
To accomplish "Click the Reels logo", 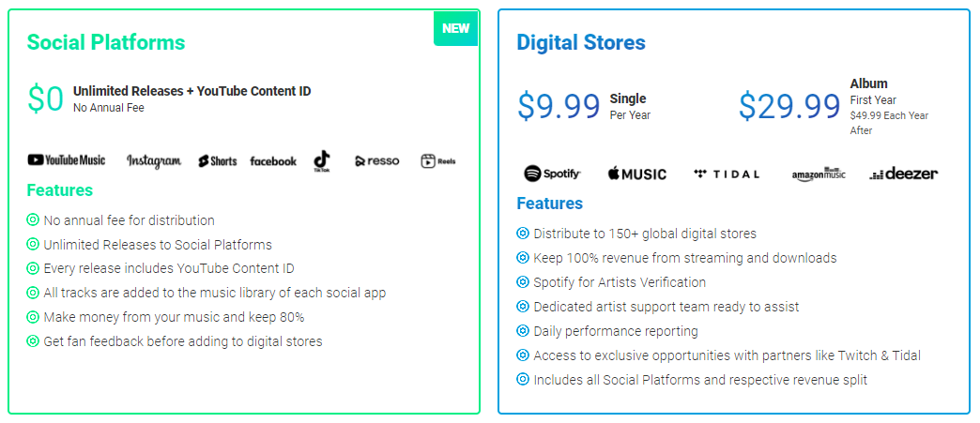I will point(438,161).
